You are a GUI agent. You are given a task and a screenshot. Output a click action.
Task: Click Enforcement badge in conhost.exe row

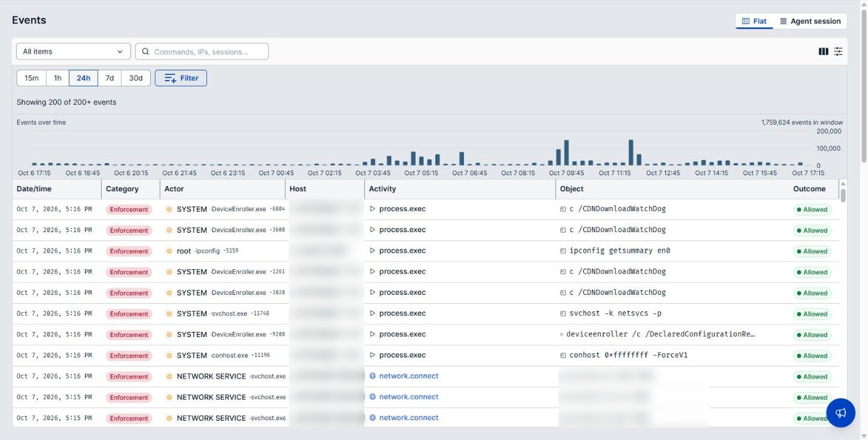[x=129, y=356]
